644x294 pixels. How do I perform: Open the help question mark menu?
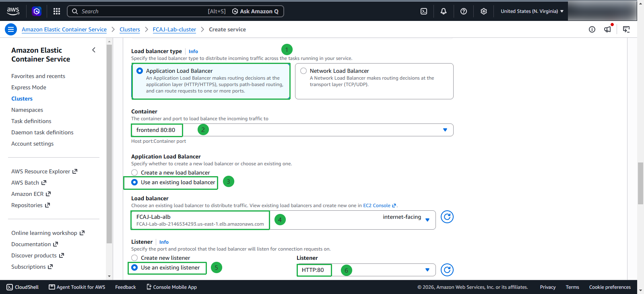[464, 11]
